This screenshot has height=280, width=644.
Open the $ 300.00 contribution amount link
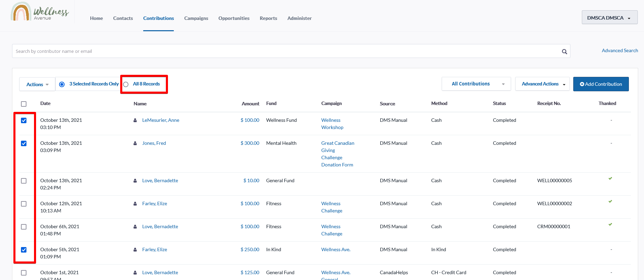click(x=250, y=143)
